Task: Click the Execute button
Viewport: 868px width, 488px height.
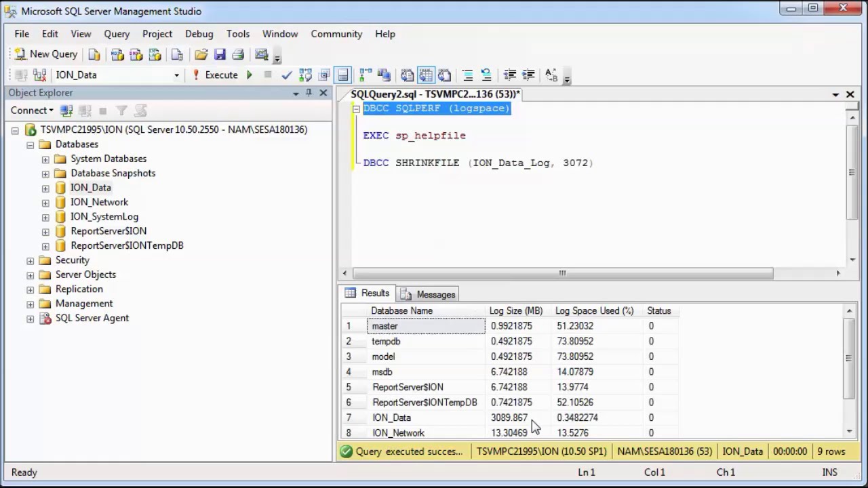Action: click(x=215, y=75)
